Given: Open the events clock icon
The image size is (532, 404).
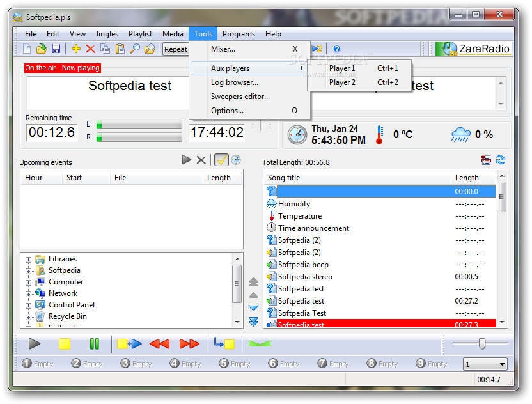Looking at the screenshot, I should pos(236,160).
